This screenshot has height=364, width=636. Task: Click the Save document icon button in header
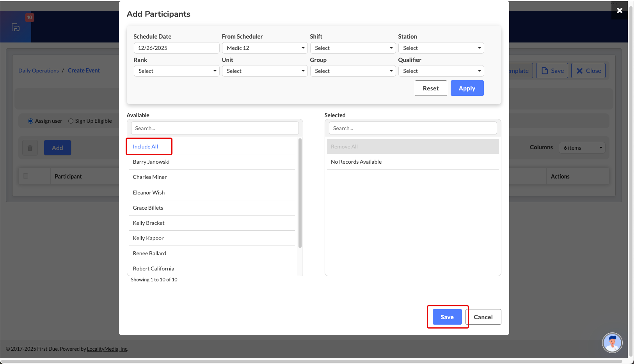click(x=552, y=71)
